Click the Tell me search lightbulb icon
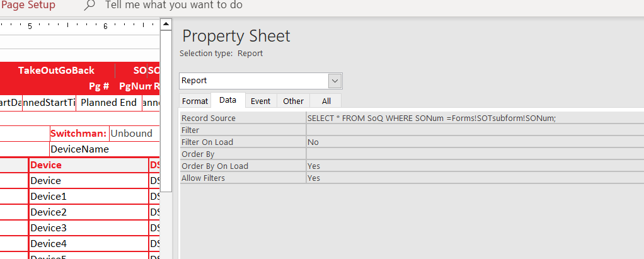 [89, 5]
